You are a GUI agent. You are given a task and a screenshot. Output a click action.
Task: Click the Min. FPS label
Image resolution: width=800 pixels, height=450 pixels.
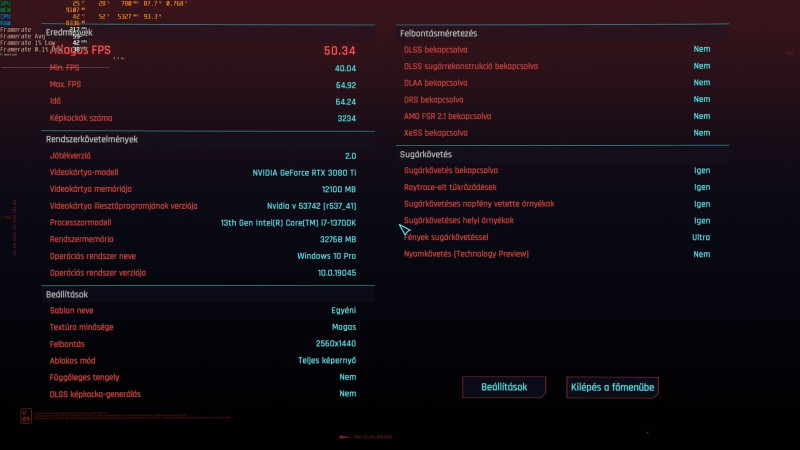tap(64, 67)
